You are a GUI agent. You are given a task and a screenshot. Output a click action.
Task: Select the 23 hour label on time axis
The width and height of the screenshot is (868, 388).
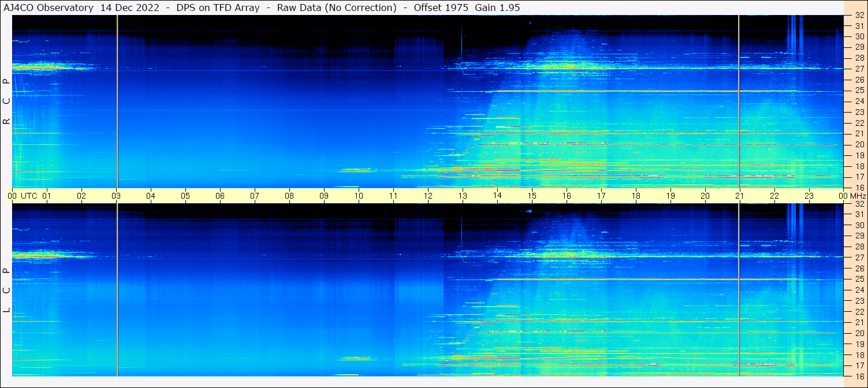pyautogui.click(x=809, y=196)
